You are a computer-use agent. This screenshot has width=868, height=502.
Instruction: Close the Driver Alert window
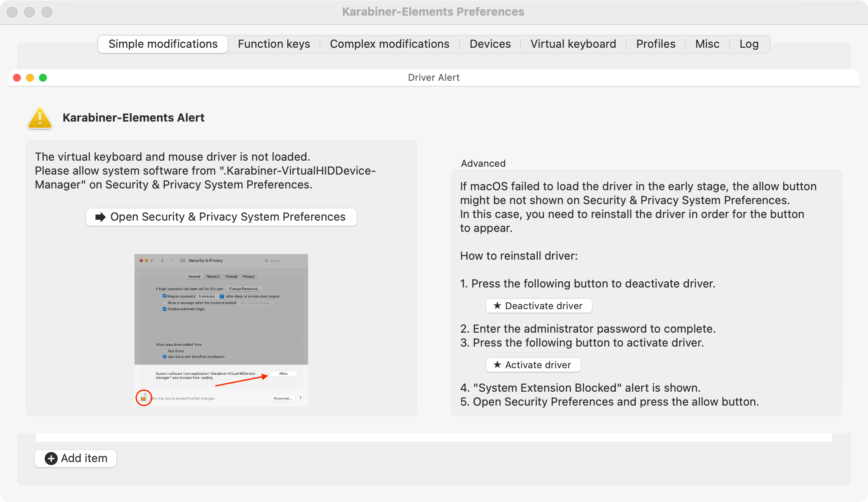point(17,78)
